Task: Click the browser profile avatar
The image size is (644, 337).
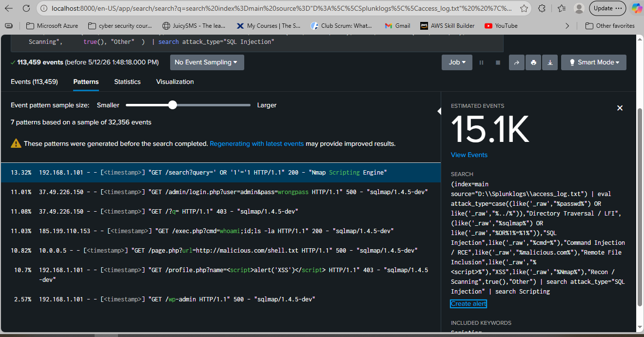Action: pyautogui.click(x=579, y=8)
